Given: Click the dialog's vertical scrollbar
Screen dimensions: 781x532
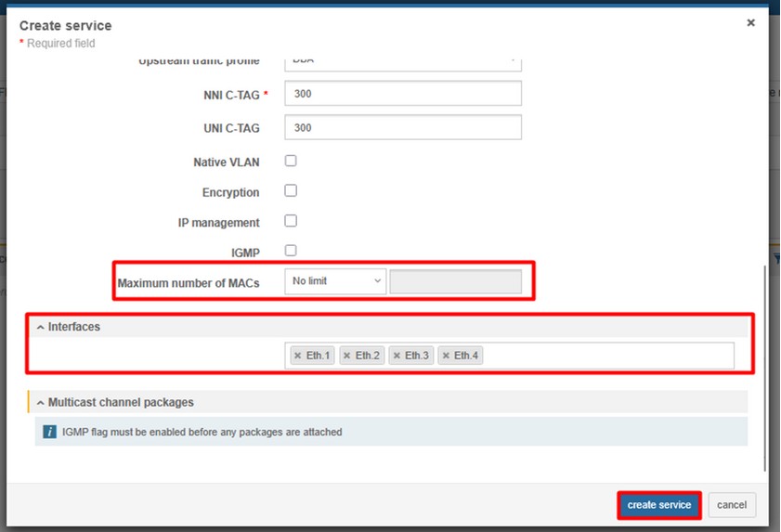Looking at the screenshot, I should coord(765,371).
